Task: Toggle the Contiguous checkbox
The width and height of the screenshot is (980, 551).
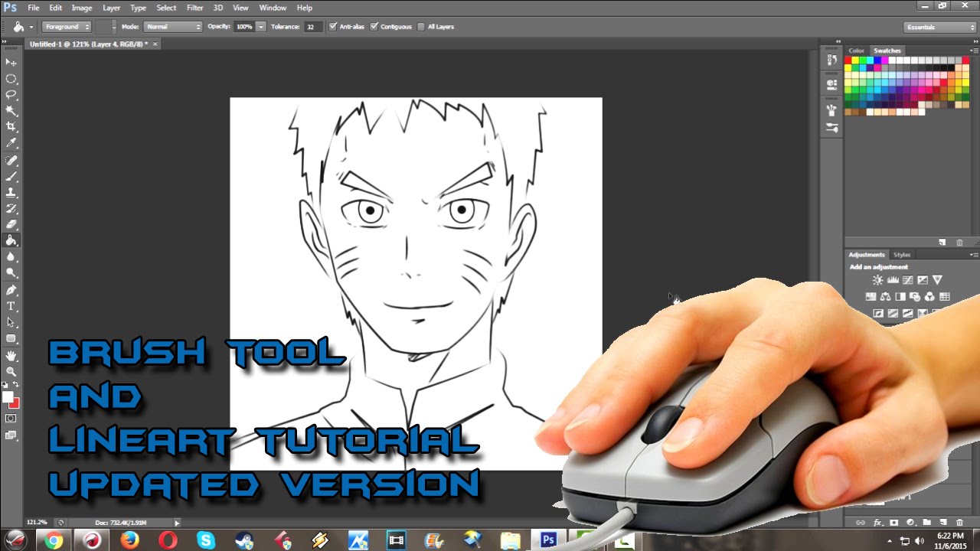Action: [374, 26]
